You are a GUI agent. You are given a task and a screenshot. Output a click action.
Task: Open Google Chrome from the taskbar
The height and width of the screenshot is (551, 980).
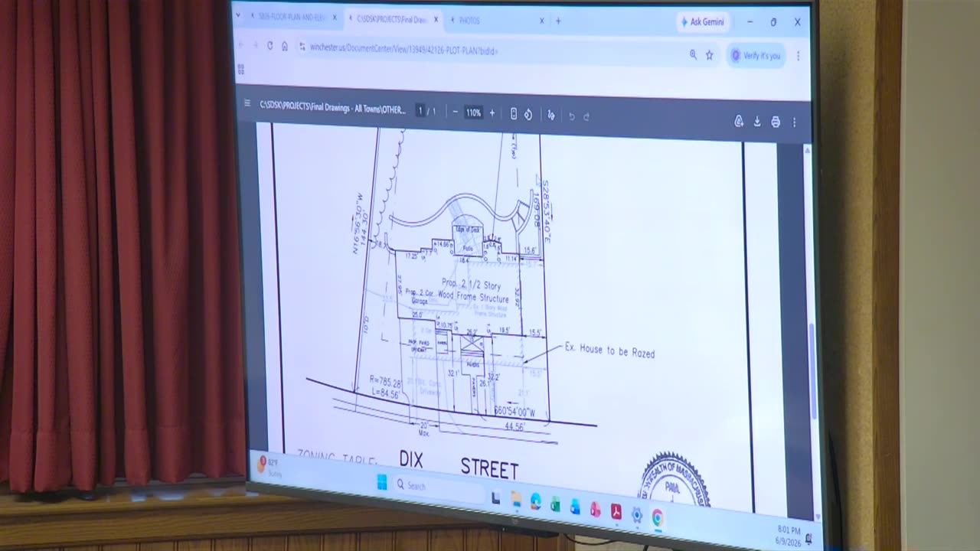[657, 518]
